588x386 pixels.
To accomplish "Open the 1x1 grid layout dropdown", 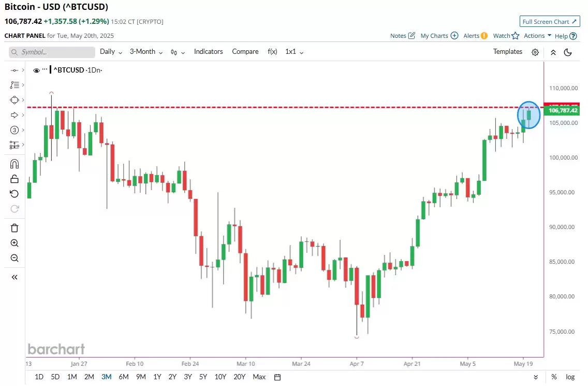I will (x=295, y=52).
